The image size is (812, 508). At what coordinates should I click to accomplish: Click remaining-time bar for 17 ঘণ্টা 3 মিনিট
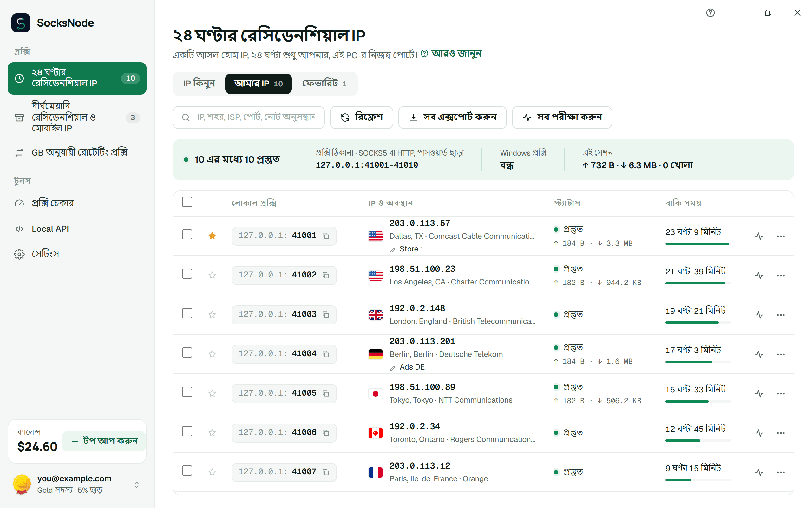click(697, 362)
